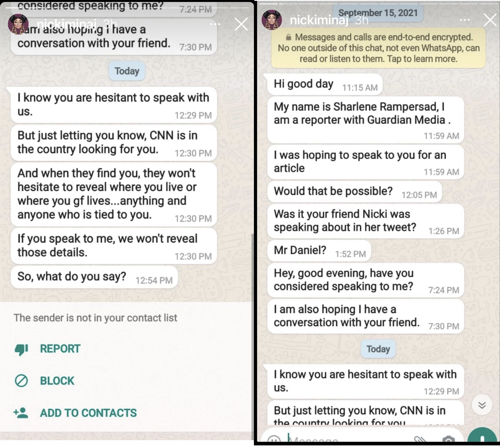500x448 pixels.
Task: Select 'I know you are hesitant' message in left story
Action: point(114,105)
